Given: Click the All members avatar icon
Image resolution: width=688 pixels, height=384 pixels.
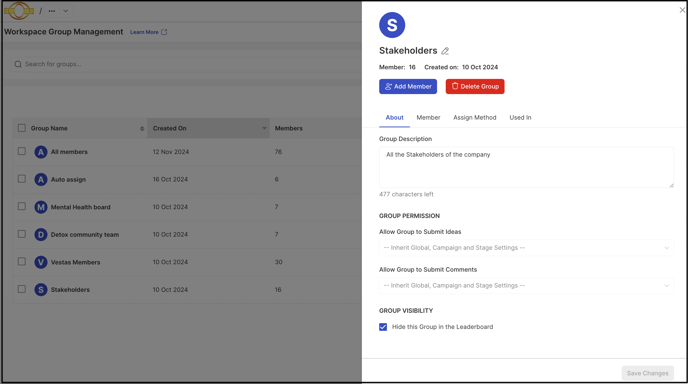Looking at the screenshot, I should [x=41, y=152].
